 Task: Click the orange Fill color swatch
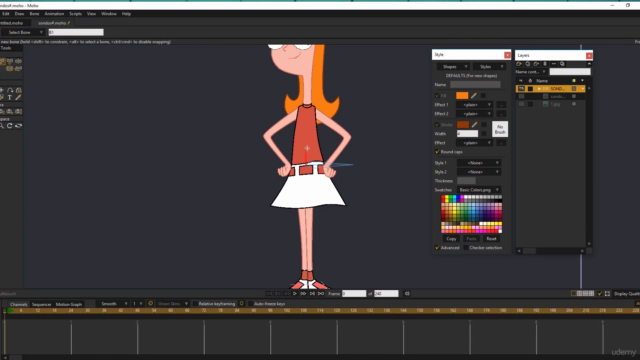(462, 96)
